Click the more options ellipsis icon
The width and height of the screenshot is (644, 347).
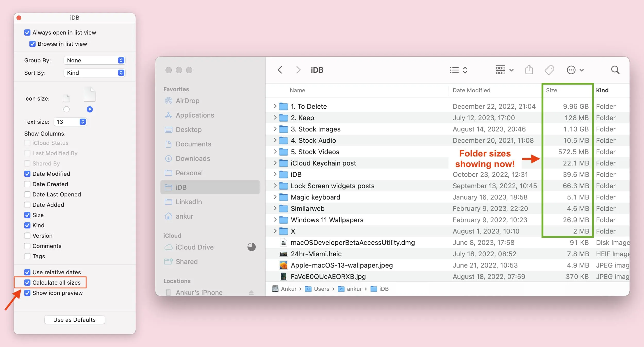[x=571, y=69]
